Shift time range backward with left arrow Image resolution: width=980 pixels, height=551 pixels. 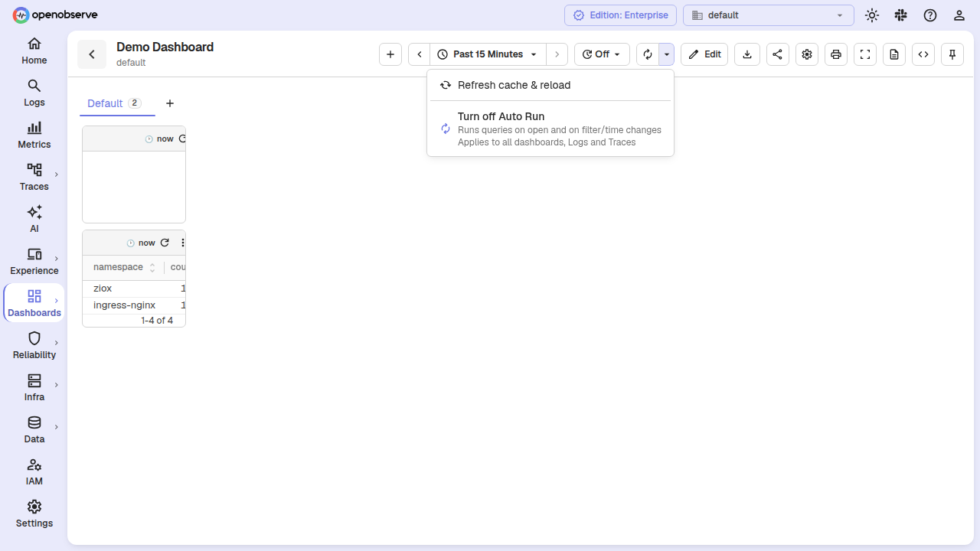(420, 54)
